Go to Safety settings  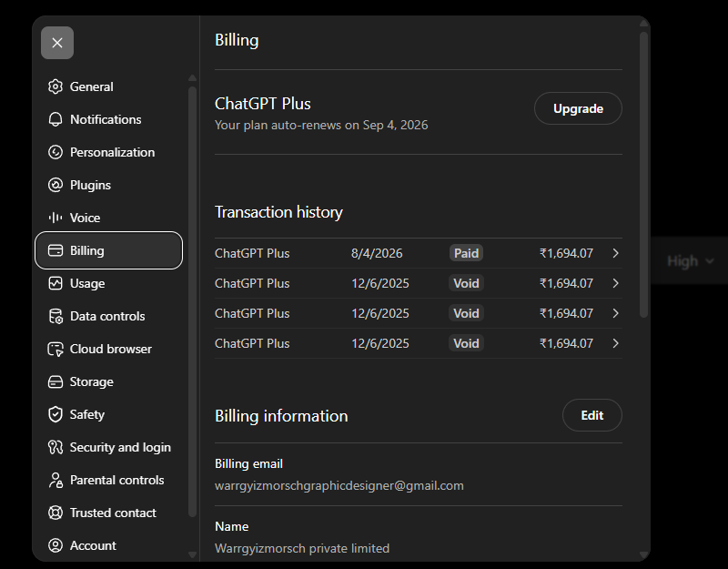[108, 414]
